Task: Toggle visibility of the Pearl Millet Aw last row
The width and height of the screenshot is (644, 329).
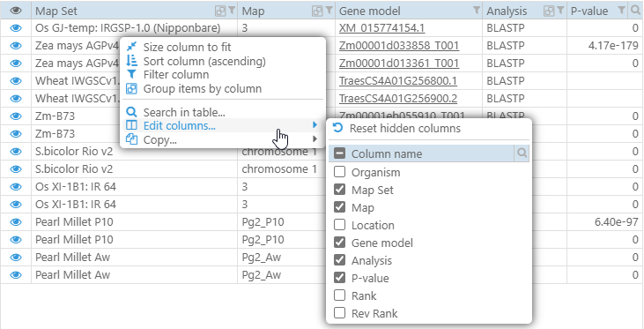Action: (16, 274)
